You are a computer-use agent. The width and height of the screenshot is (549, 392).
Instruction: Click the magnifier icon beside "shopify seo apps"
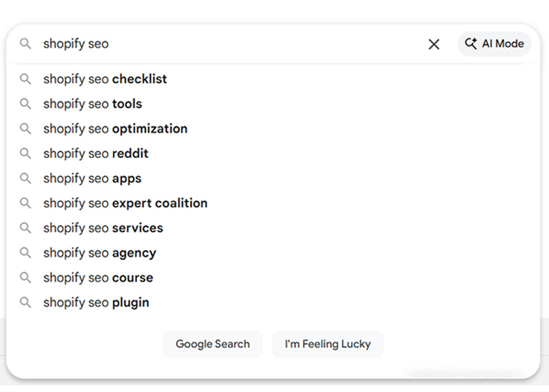coord(25,178)
